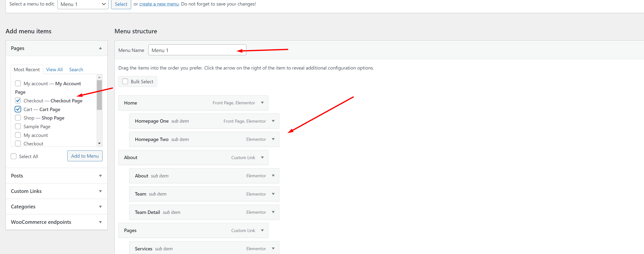
Task: Tick the Shop Page checkbox
Action: [18, 118]
